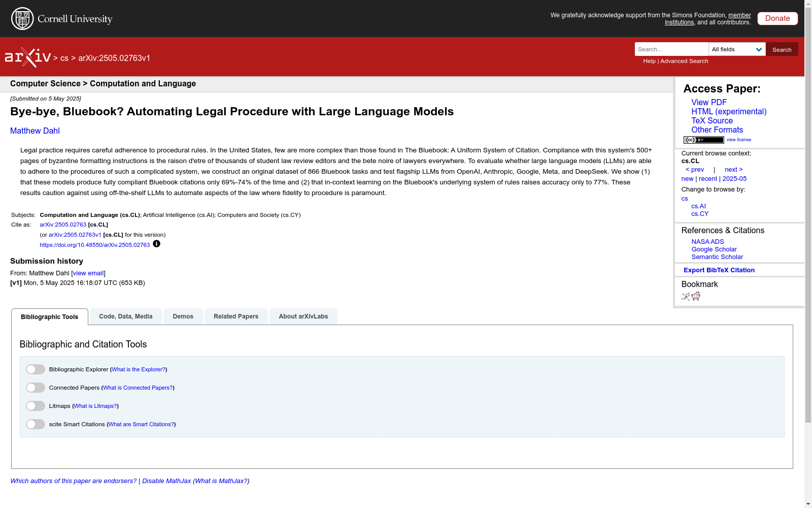This screenshot has width=812, height=508.
Task: Open the All fields search dropdown
Action: 737,49
